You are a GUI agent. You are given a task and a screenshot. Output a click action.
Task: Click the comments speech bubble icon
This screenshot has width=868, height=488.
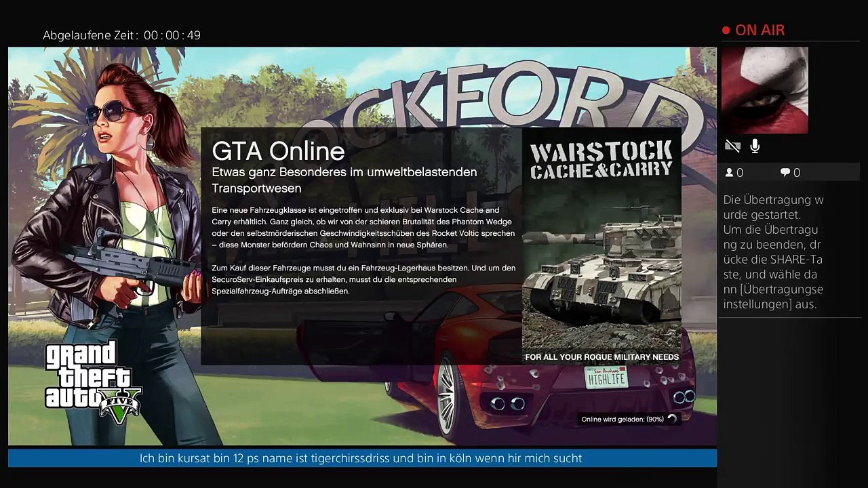[x=785, y=173]
